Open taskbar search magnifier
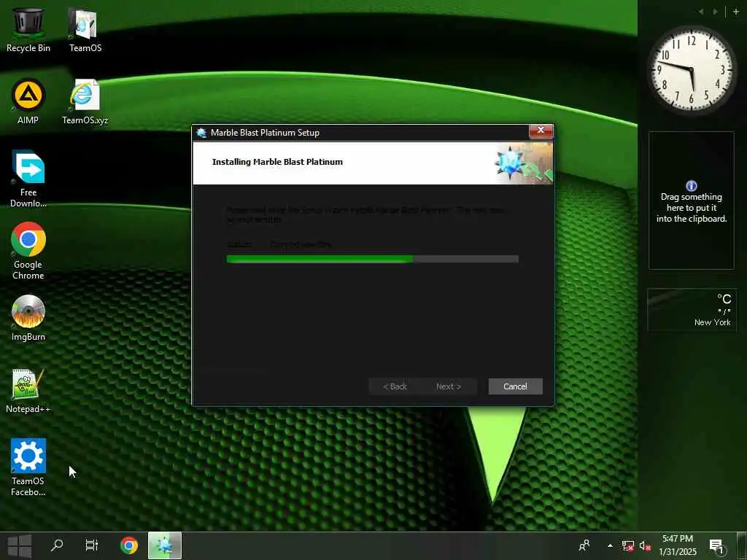Screen dimensions: 747x560 tap(57, 545)
